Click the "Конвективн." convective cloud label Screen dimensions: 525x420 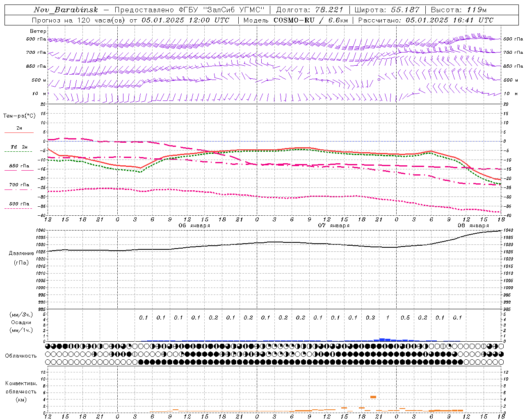pyautogui.click(x=21, y=383)
